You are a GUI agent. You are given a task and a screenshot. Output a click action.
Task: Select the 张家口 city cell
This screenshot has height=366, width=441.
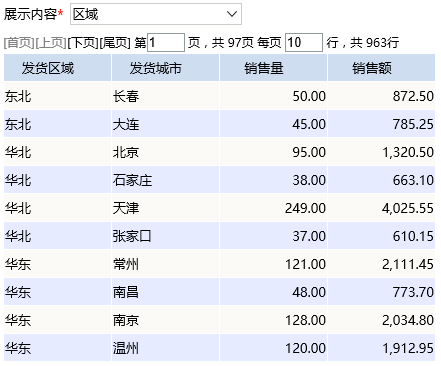[x=165, y=236]
